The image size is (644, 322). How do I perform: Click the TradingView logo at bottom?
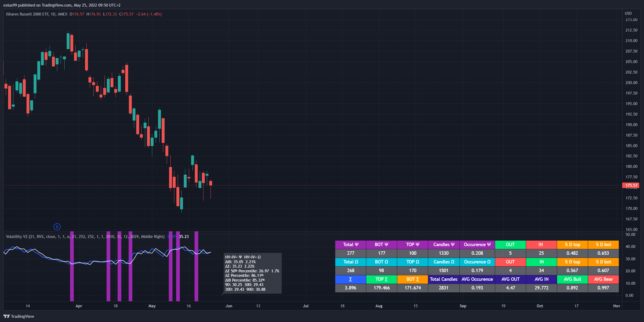(x=19, y=316)
